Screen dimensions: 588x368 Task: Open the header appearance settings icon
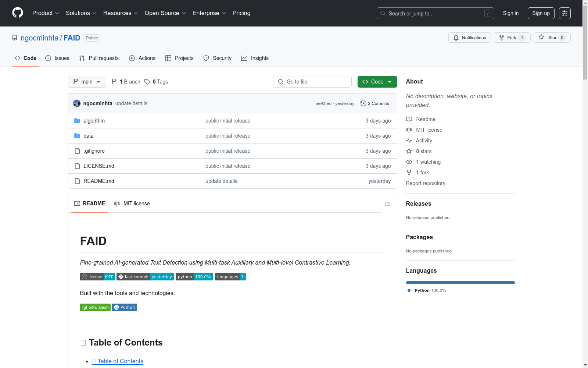point(565,13)
